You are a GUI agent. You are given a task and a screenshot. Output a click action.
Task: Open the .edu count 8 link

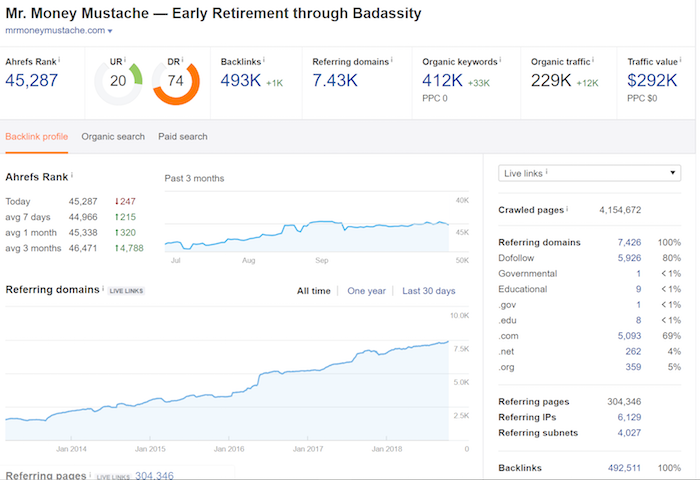click(x=638, y=321)
